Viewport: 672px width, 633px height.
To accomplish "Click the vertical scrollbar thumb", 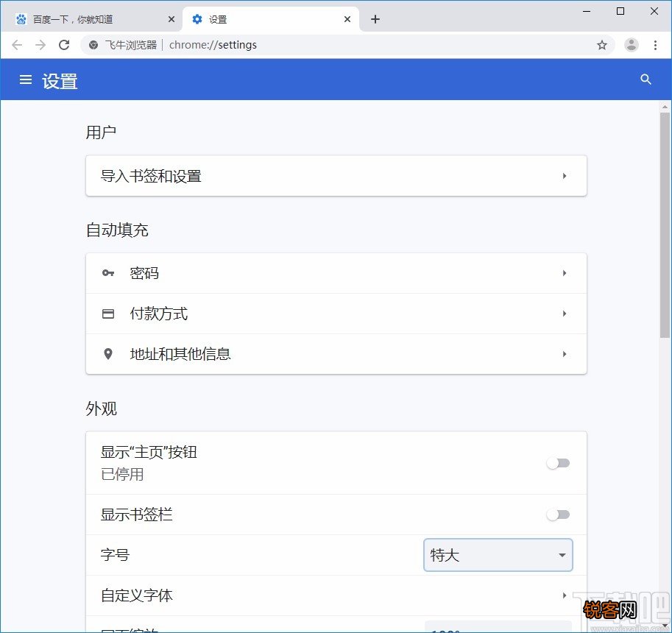I will click(665, 225).
